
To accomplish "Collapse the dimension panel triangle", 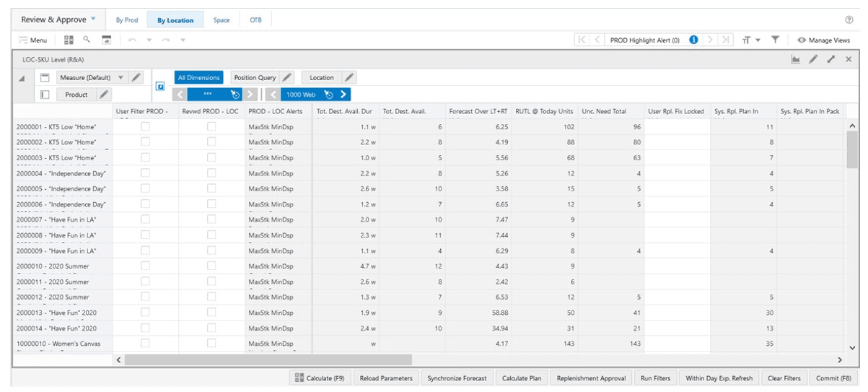I will (x=21, y=78).
